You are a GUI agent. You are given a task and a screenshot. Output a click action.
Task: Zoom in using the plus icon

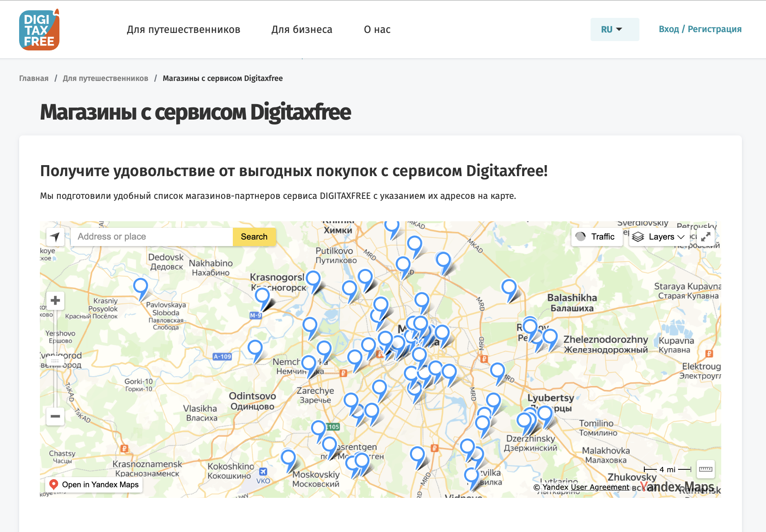(x=55, y=301)
